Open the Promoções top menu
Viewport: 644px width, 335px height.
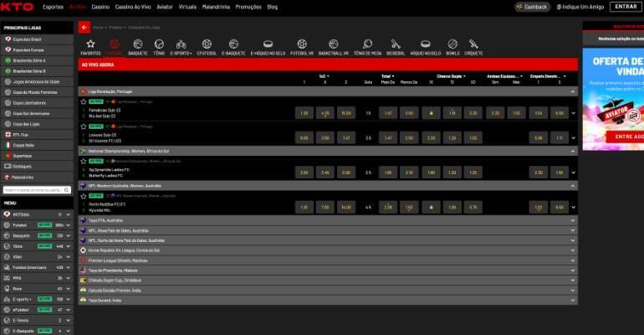(x=248, y=7)
